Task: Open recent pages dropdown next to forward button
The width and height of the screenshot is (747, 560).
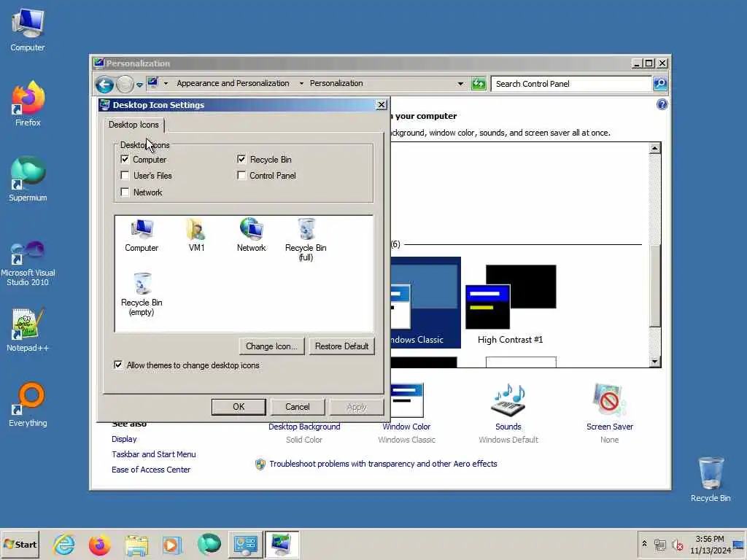Action: 139,85
